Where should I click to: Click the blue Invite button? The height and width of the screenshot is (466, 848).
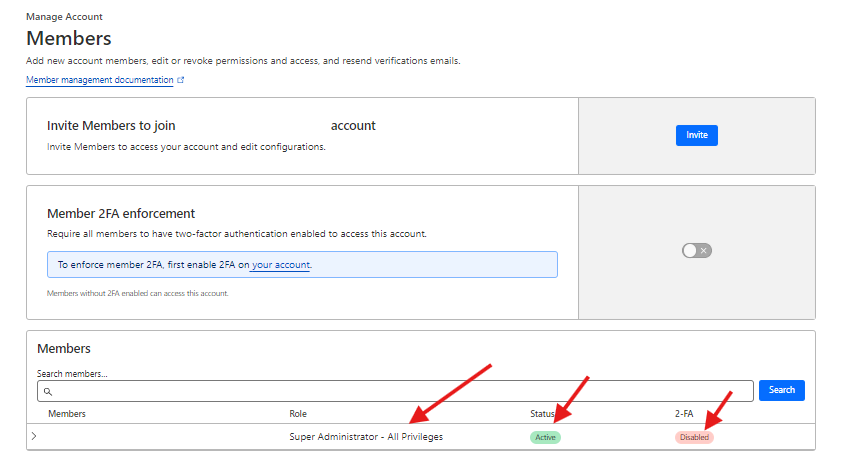pyautogui.click(x=697, y=135)
